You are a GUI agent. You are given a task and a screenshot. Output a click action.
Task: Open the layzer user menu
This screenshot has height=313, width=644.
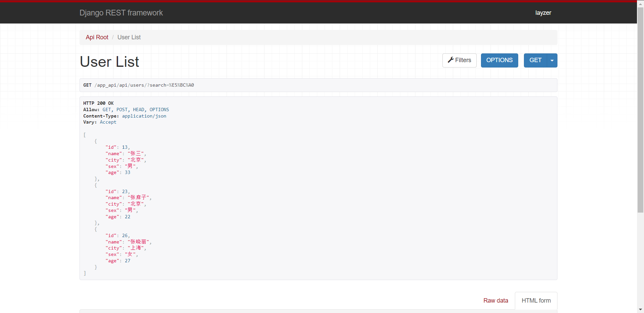tap(543, 13)
